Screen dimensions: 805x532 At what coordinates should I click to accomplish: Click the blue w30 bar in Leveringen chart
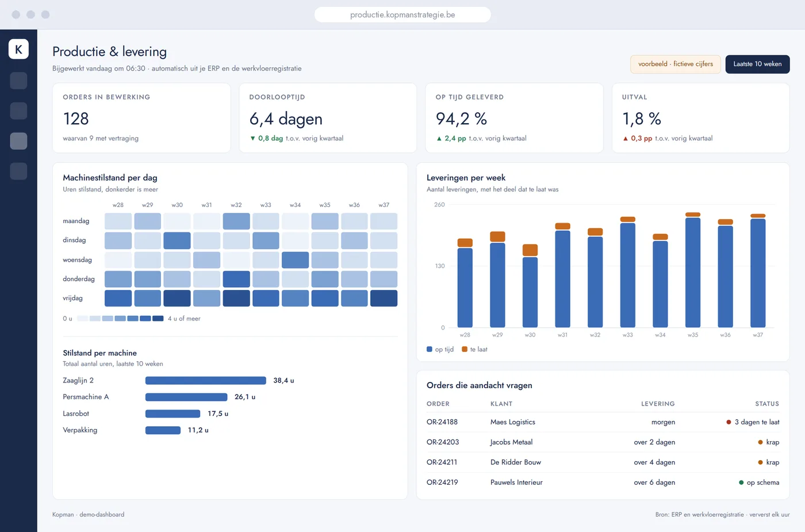tap(530, 292)
